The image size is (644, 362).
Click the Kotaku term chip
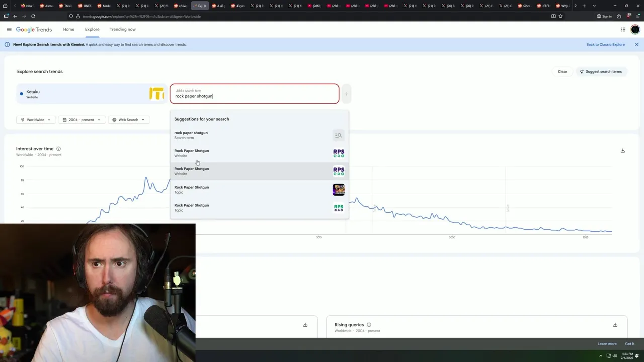(91, 94)
